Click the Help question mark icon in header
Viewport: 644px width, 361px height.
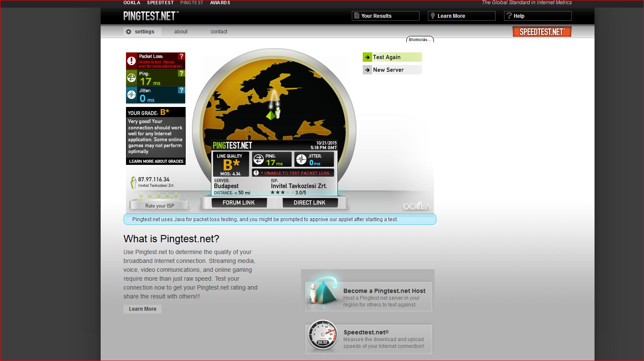click(x=509, y=16)
